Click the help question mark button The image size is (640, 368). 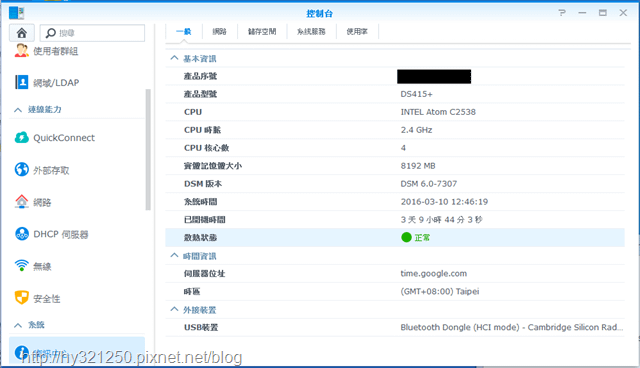(562, 13)
